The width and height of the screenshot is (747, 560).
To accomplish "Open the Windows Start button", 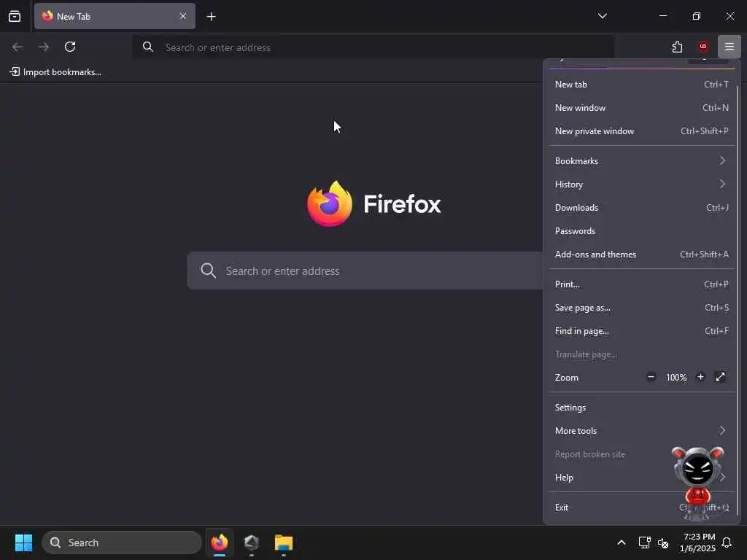I will 23,542.
